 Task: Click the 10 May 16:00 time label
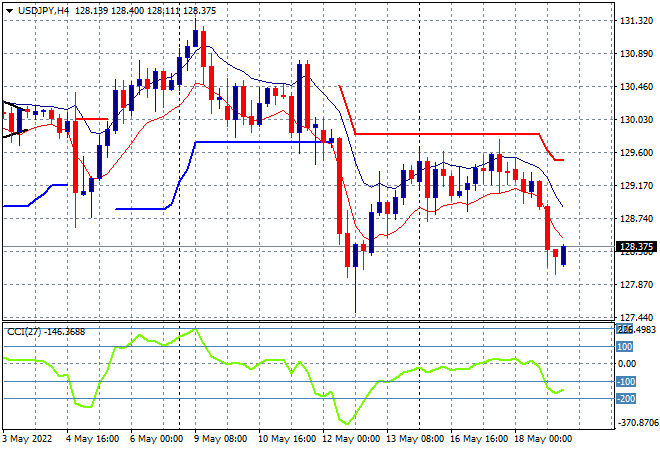click(287, 439)
